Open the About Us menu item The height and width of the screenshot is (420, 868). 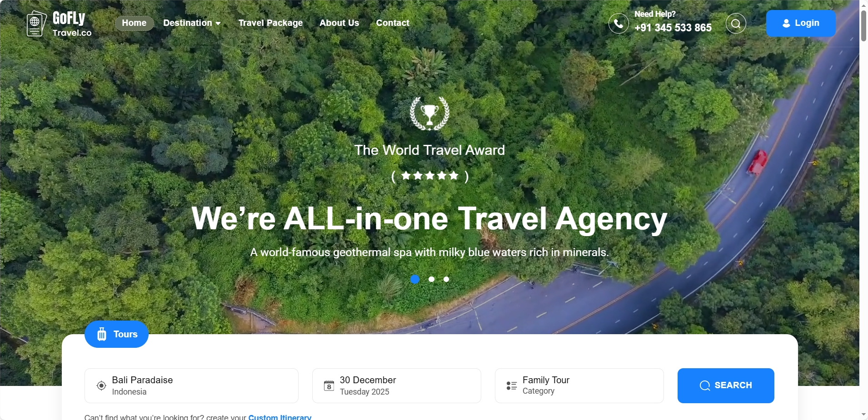[339, 23]
